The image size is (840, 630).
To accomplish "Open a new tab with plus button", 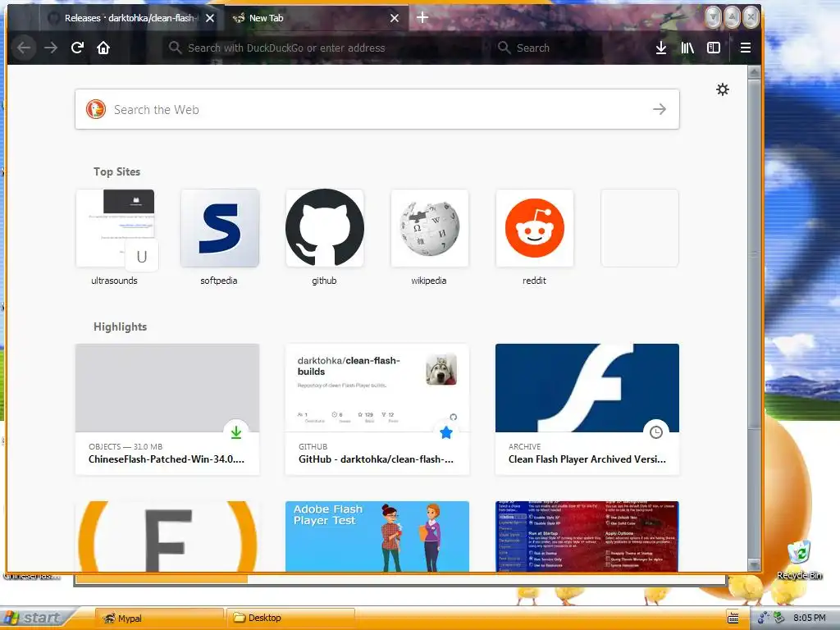I will 422,18.
